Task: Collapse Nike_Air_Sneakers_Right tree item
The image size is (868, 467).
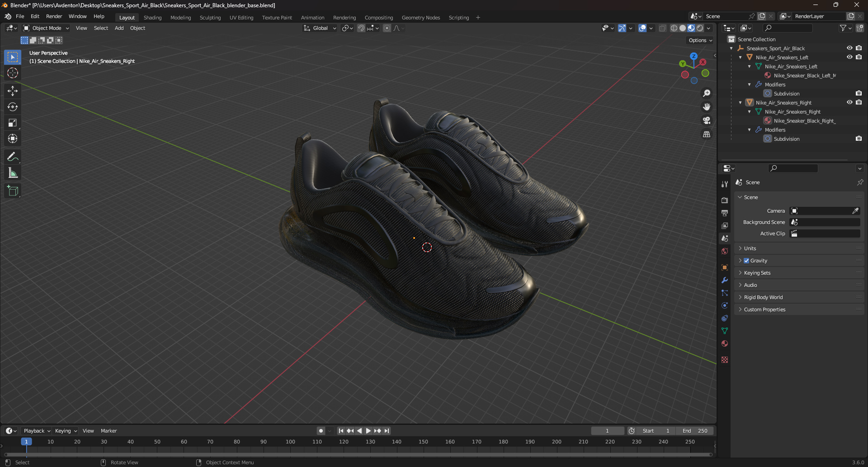Action: click(740, 103)
